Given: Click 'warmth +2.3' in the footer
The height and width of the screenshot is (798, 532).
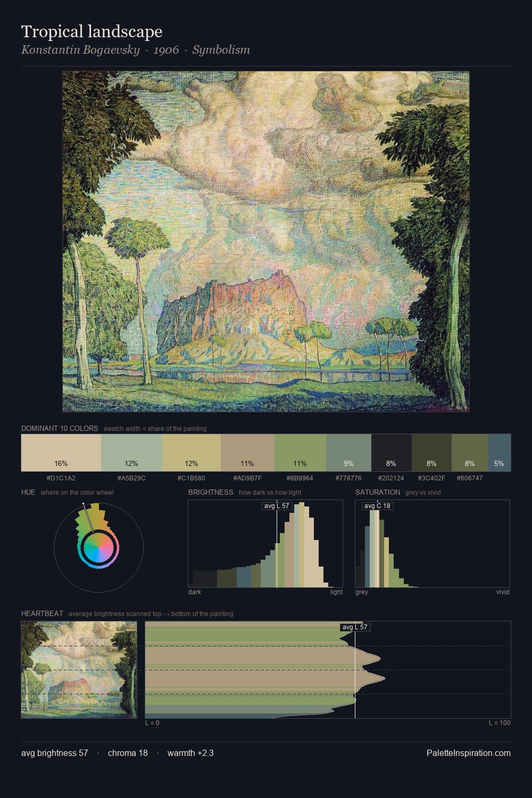Looking at the screenshot, I should [190, 753].
